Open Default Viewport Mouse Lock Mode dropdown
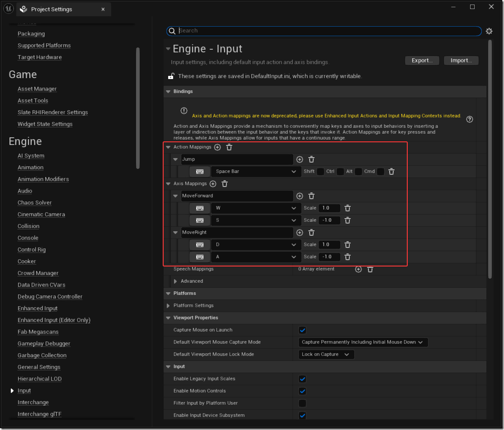Image resolution: width=504 pixels, height=430 pixels. (x=326, y=355)
